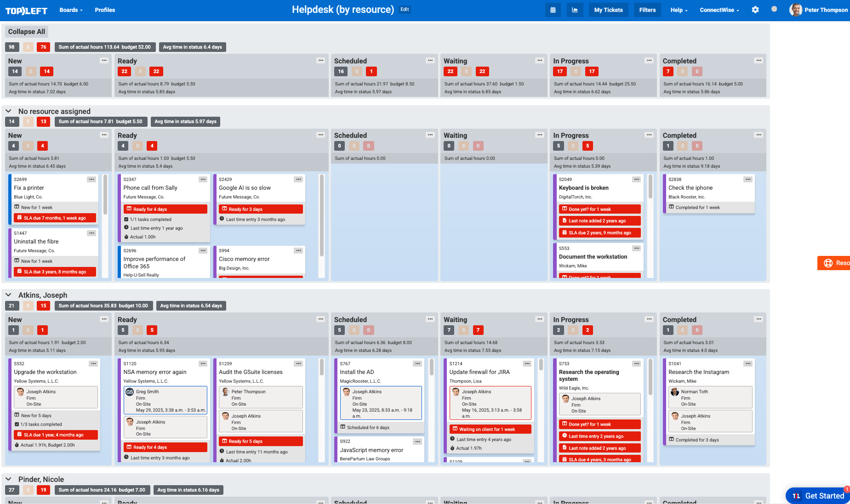850x504 pixels.
Task: Open card S2049 Keyboard is broken menu
Action: (x=636, y=179)
